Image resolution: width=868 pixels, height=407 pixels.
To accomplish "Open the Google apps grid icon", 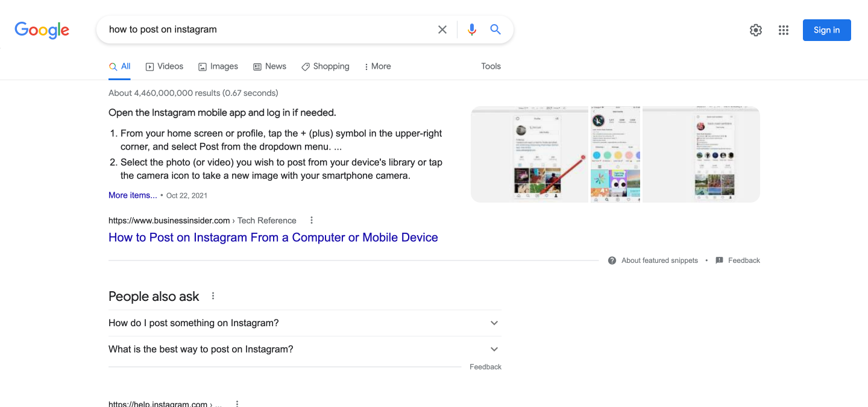I will pos(784,30).
